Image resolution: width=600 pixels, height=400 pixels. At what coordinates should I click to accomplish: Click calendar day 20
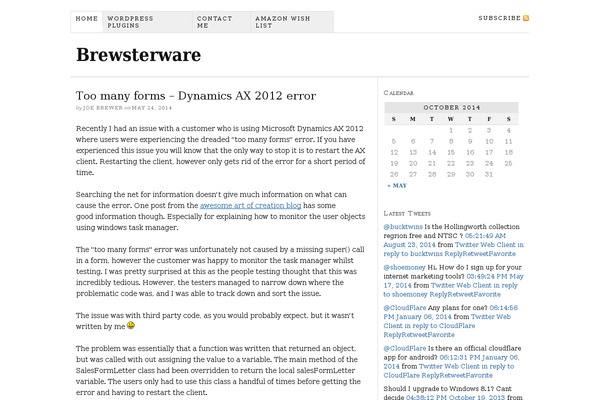coord(413,163)
